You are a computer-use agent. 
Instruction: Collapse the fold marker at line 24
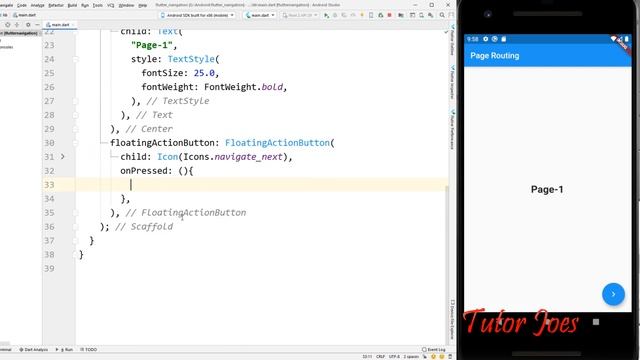click(76, 59)
